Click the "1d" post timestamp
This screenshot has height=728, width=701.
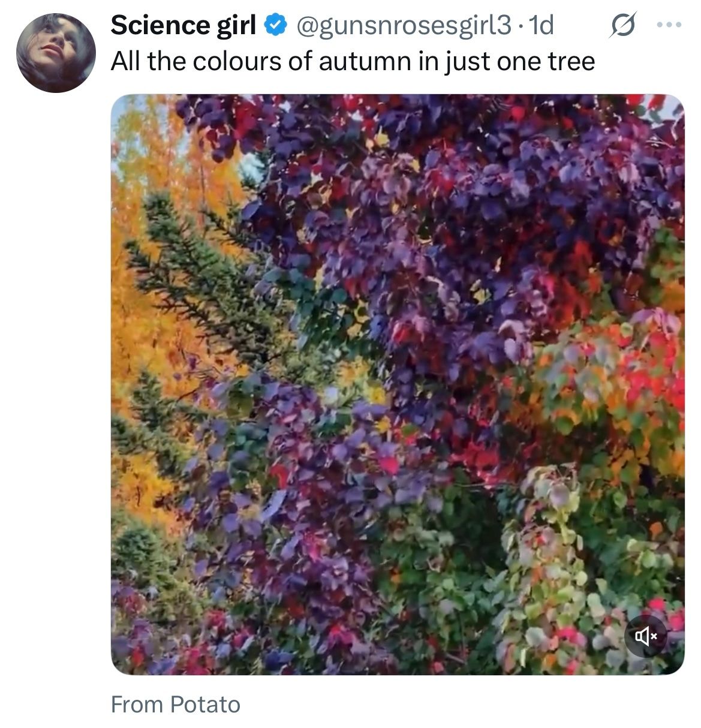click(x=543, y=26)
